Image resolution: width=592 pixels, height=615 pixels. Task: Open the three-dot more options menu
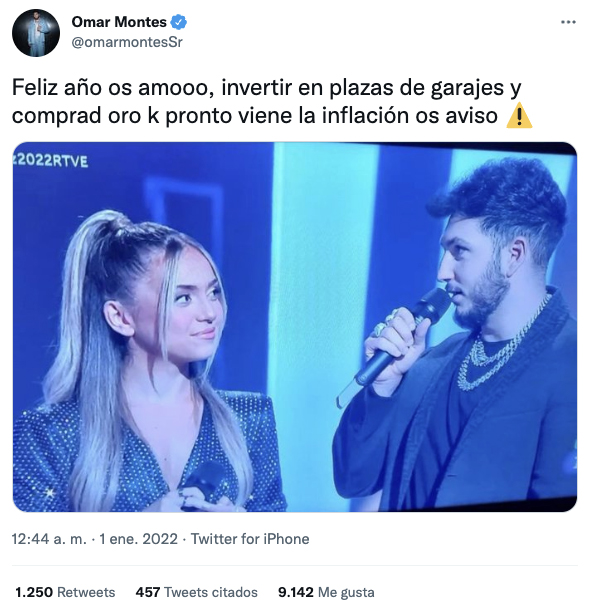568,22
